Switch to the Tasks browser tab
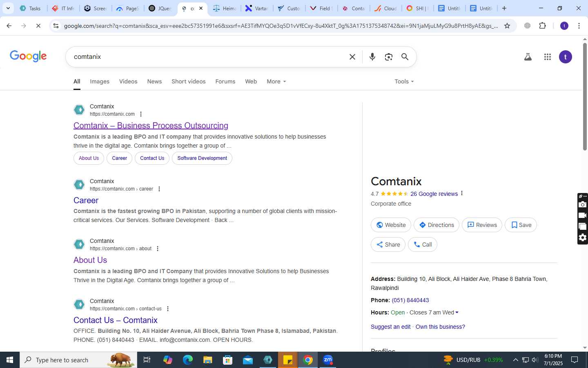This screenshot has height=368, width=588. click(30, 8)
